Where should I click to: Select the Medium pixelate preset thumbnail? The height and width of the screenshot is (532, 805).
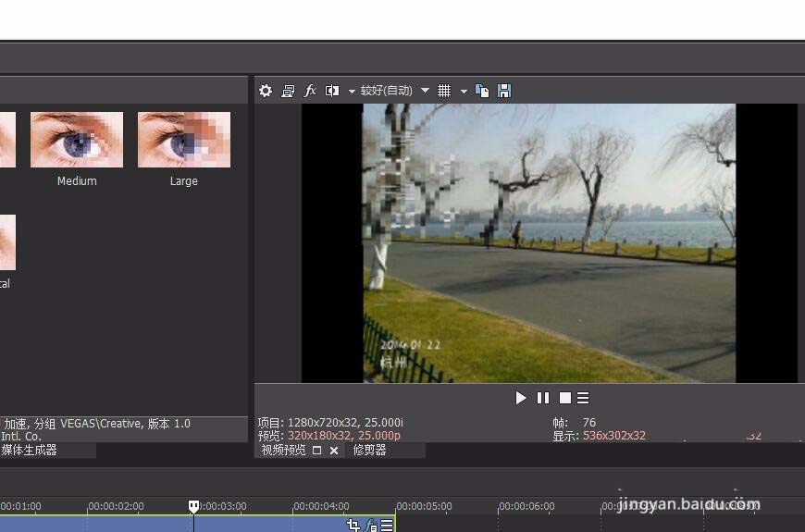click(77, 140)
